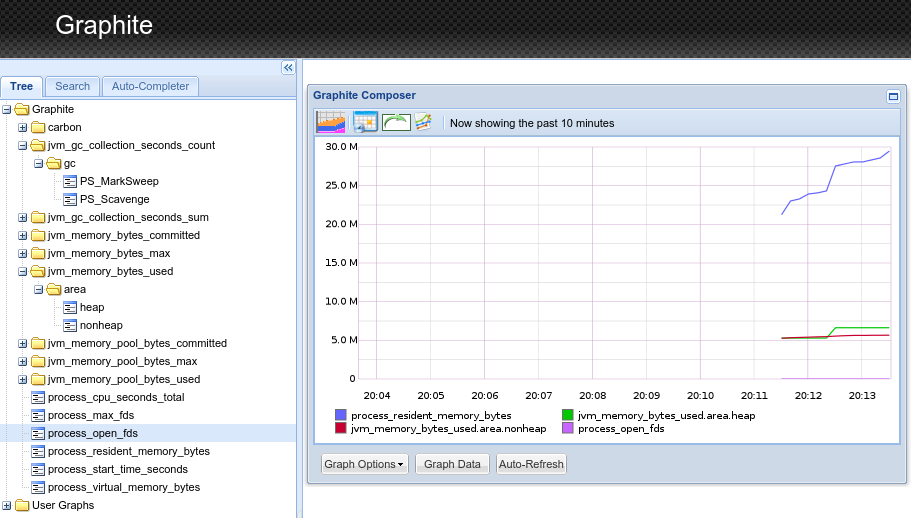Select the jvm_memory_pool_bytes_max folder label

pos(123,361)
